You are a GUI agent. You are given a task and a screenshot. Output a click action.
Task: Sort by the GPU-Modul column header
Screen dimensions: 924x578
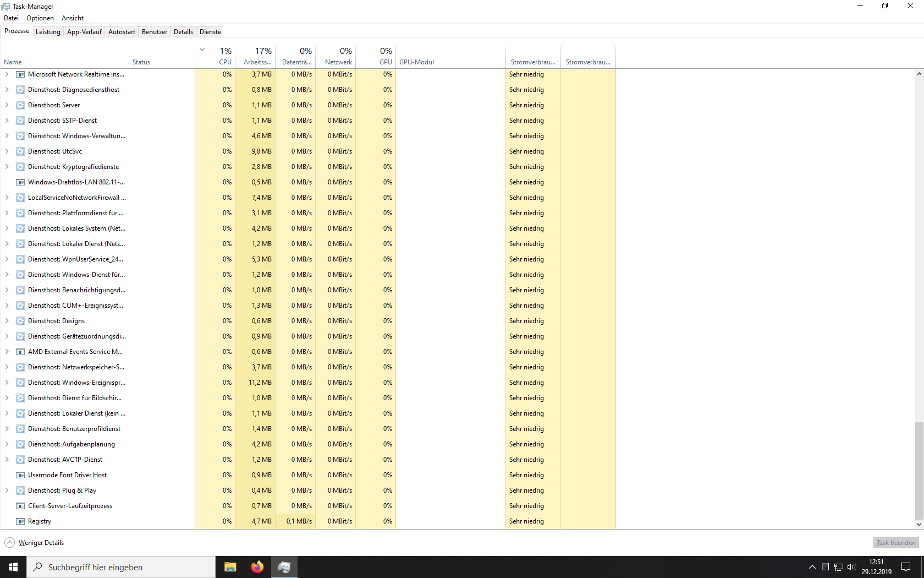point(450,57)
